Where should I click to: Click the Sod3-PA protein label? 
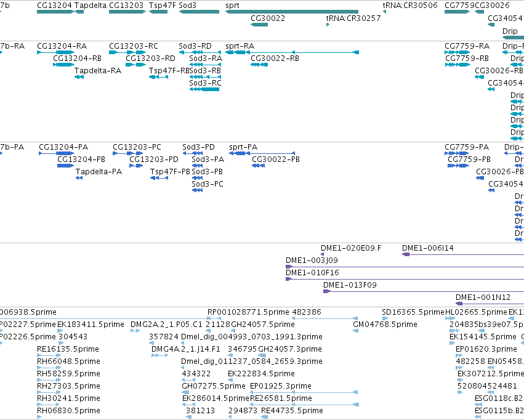[208, 160]
